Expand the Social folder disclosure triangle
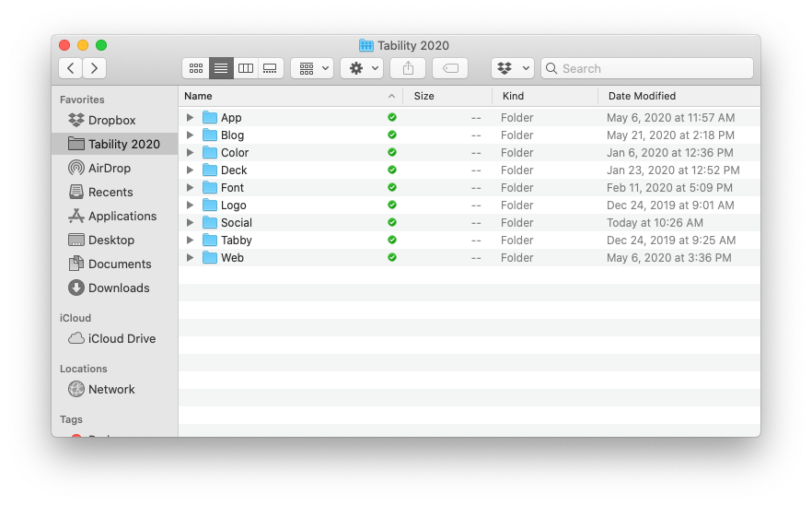The image size is (812, 505). pos(190,222)
